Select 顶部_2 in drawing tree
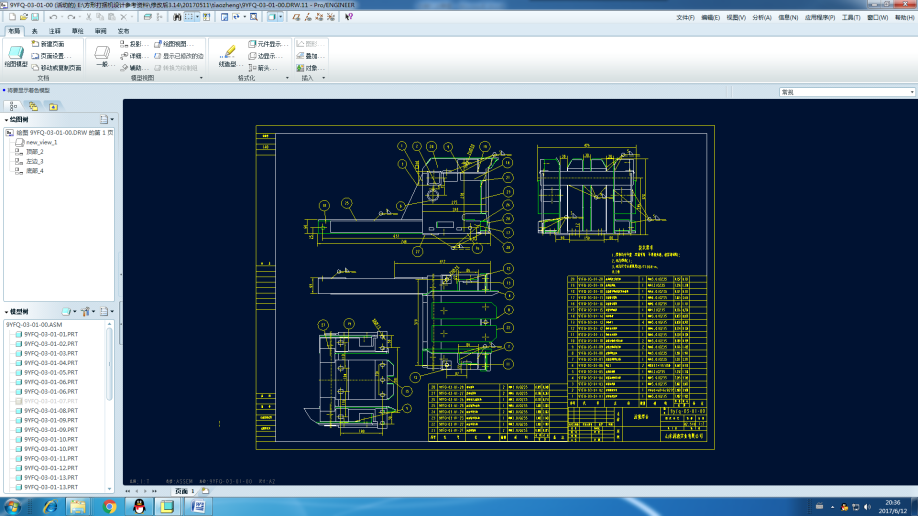The image size is (918, 516). click(29, 152)
